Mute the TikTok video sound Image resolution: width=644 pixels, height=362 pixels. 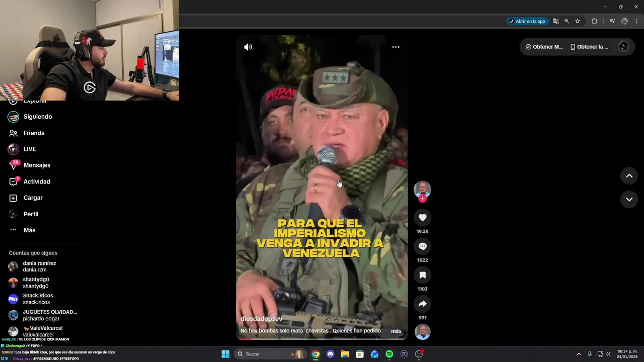(x=248, y=47)
